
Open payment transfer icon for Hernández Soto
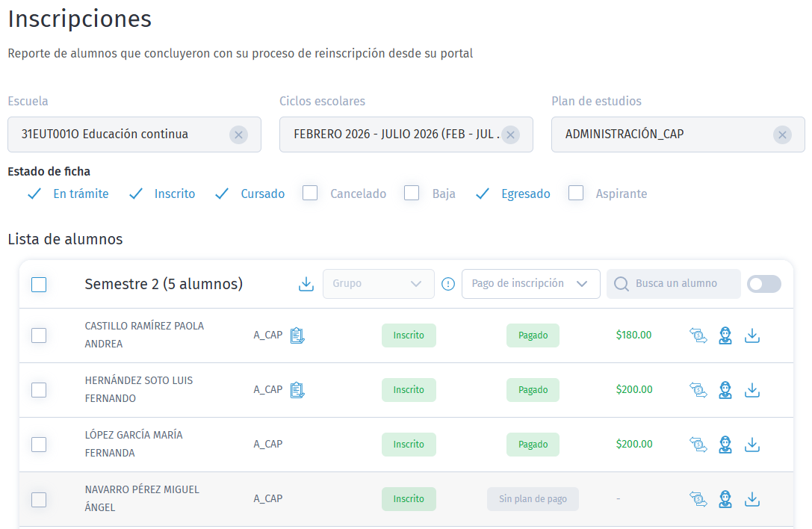point(698,389)
